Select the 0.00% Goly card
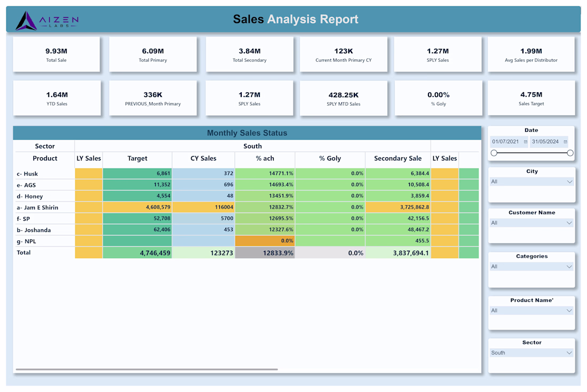 (438, 98)
